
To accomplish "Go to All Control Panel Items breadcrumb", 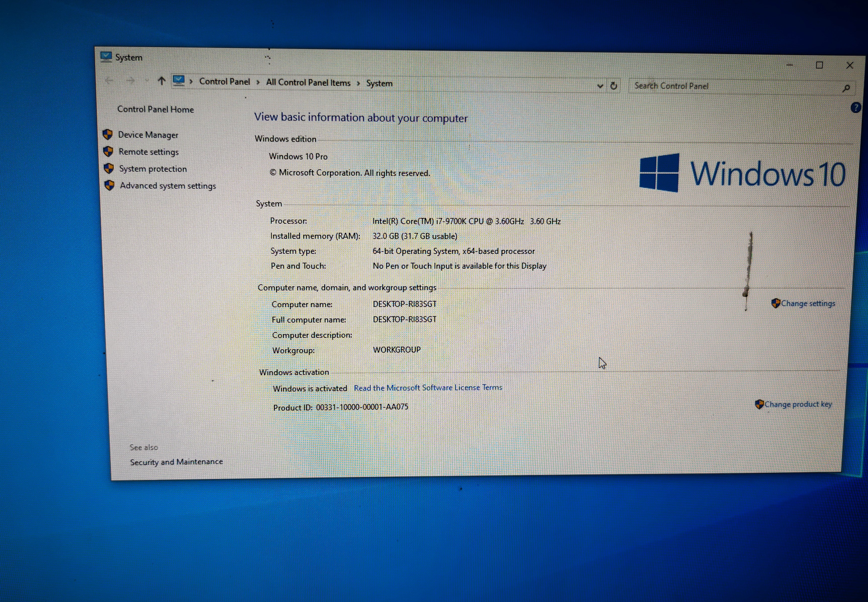I will click(308, 83).
